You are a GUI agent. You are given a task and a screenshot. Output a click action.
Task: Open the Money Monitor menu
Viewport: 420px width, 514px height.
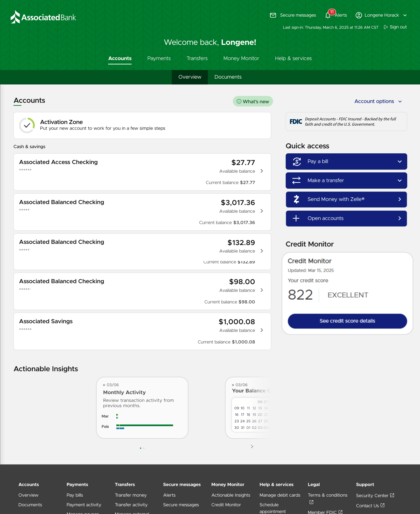click(241, 58)
